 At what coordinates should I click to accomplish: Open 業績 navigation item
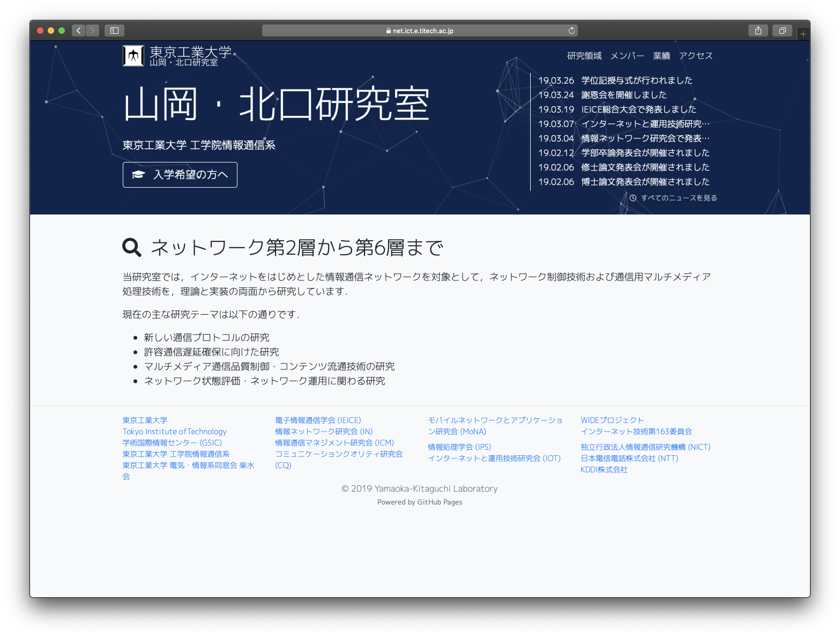click(661, 56)
